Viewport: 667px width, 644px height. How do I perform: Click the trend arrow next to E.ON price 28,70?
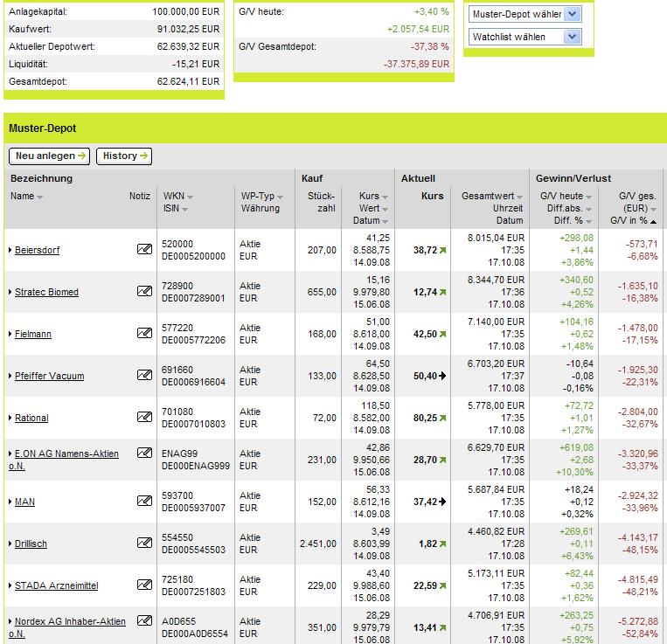(443, 460)
